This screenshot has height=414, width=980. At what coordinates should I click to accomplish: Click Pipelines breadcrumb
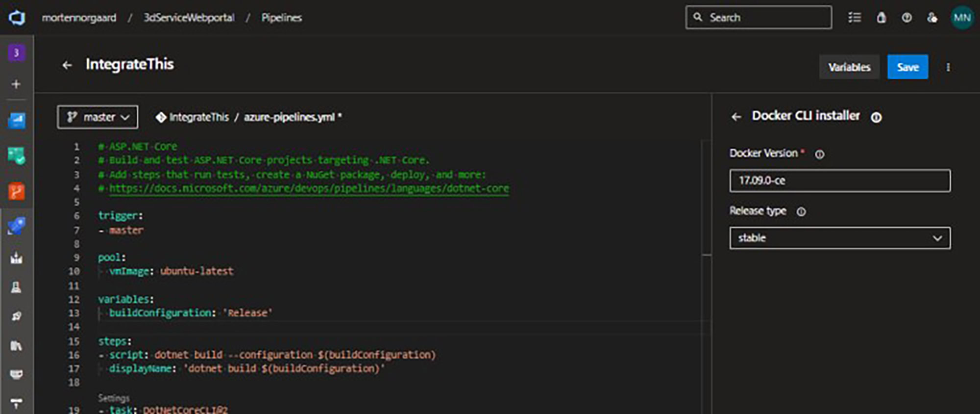point(281,18)
